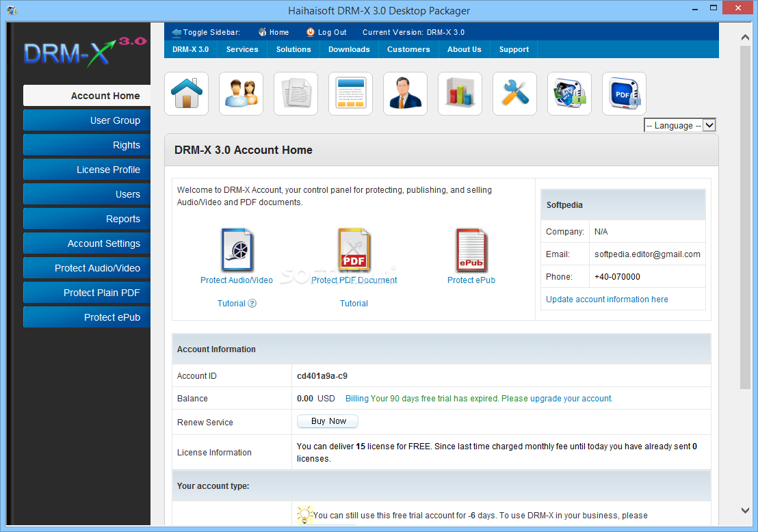Click Update account information here link
The width and height of the screenshot is (758, 532).
tap(607, 300)
